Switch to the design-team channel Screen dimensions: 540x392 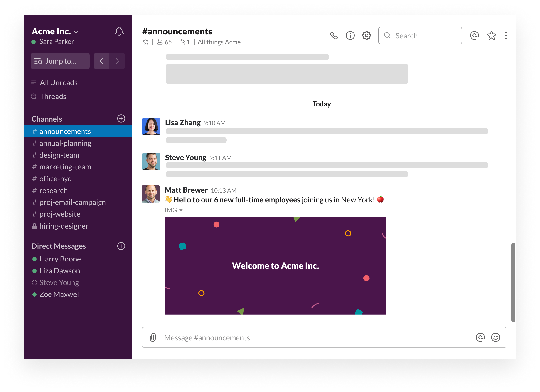coord(59,155)
